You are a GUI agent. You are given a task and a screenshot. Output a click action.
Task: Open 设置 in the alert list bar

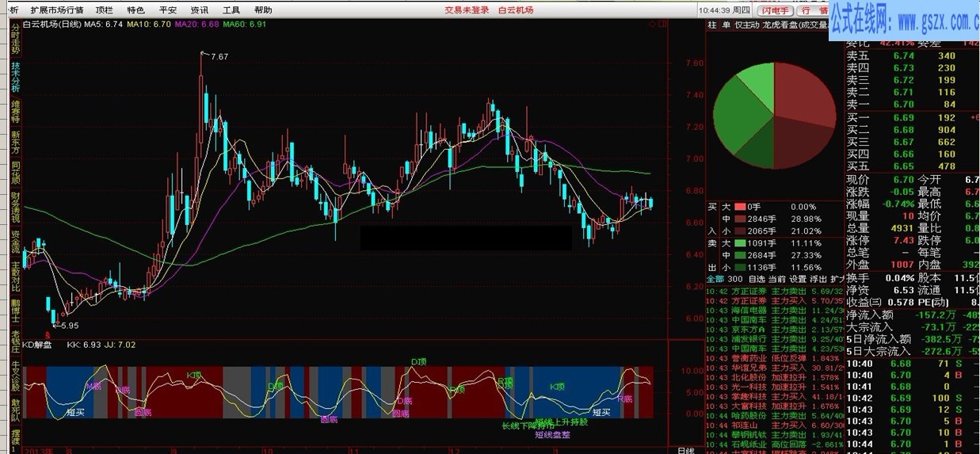click(x=797, y=279)
